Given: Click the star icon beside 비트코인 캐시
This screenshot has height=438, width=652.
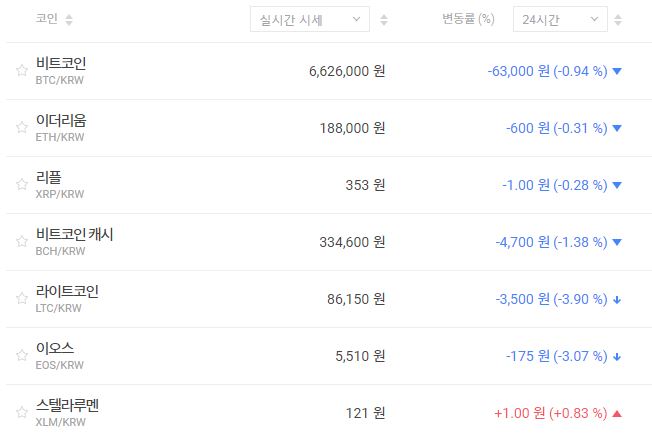Looking at the screenshot, I should [21, 241].
